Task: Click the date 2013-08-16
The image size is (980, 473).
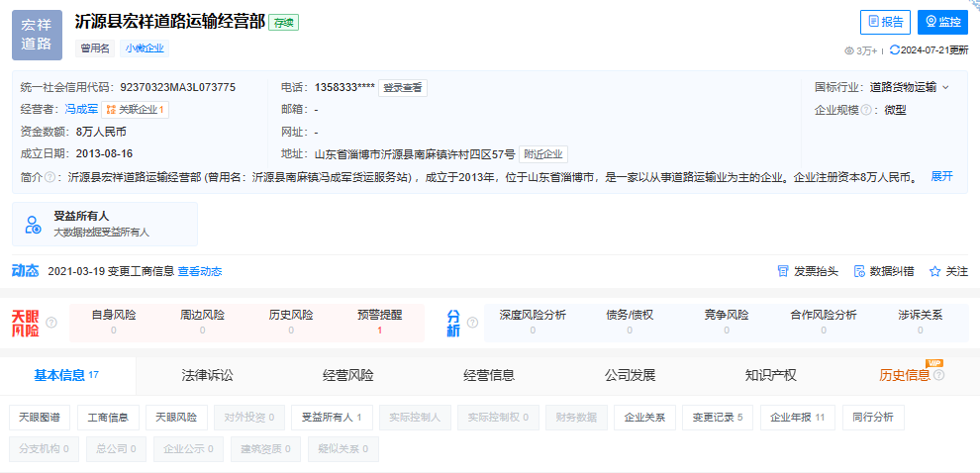Action: click(104, 153)
